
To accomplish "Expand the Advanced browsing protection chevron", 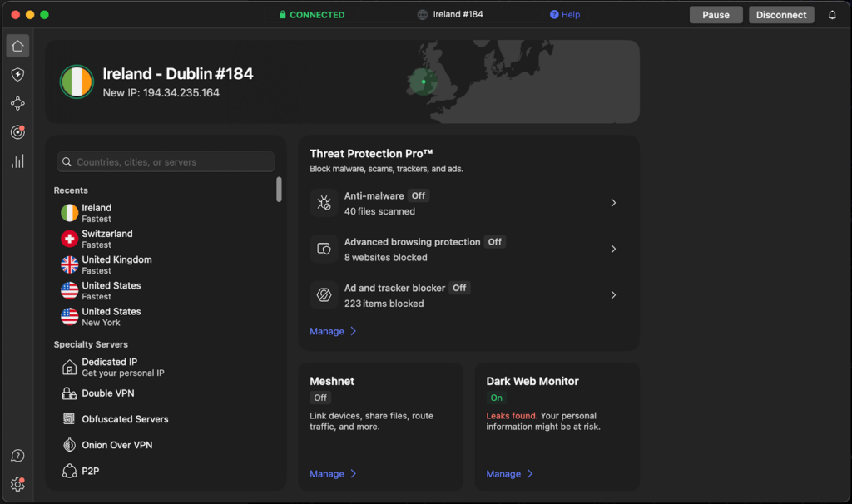I will [x=613, y=249].
